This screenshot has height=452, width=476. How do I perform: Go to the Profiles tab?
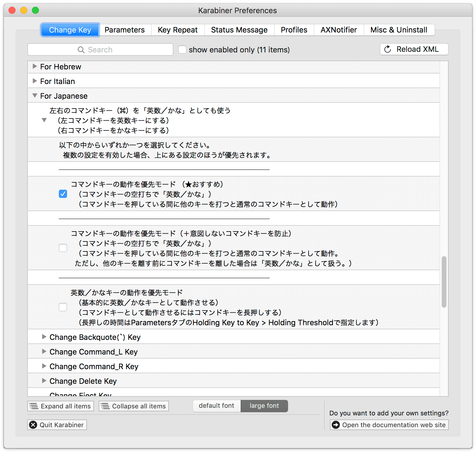294,30
